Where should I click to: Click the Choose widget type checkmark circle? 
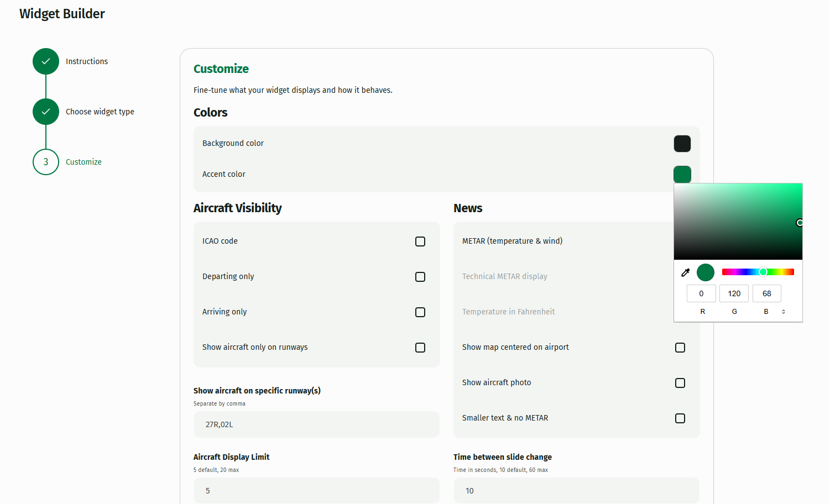click(x=46, y=112)
